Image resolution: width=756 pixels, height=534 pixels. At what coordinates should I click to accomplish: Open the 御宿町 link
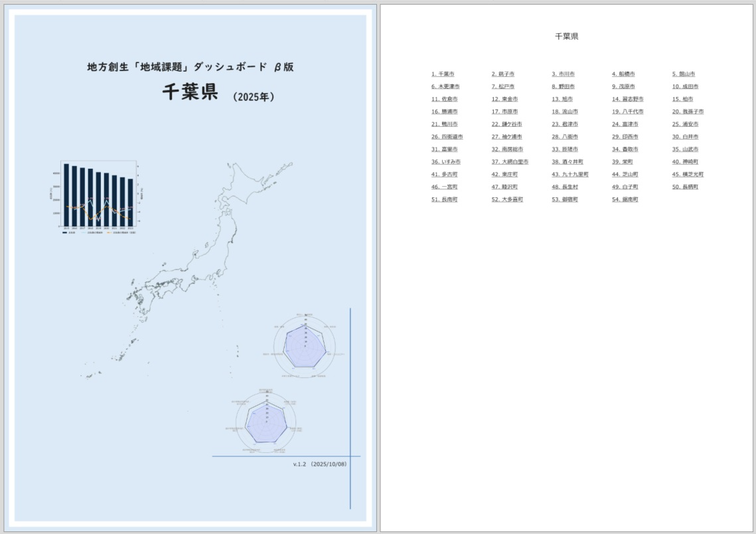pos(566,199)
